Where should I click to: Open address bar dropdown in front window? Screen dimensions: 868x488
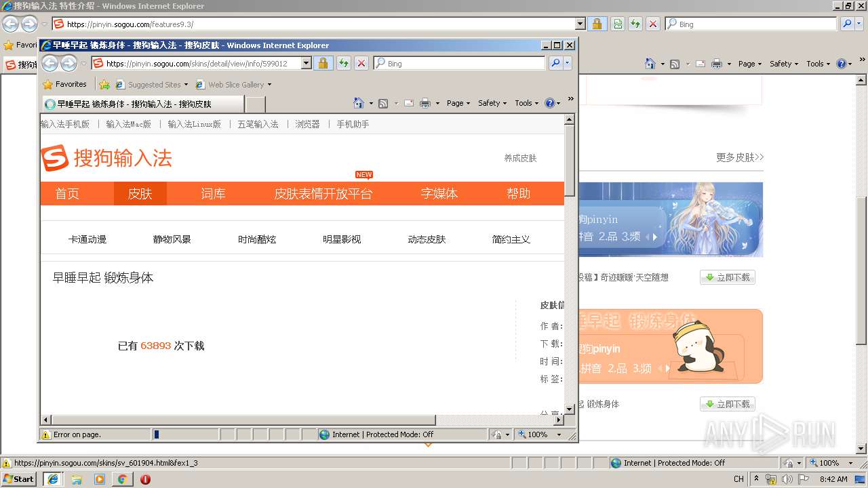pos(306,63)
